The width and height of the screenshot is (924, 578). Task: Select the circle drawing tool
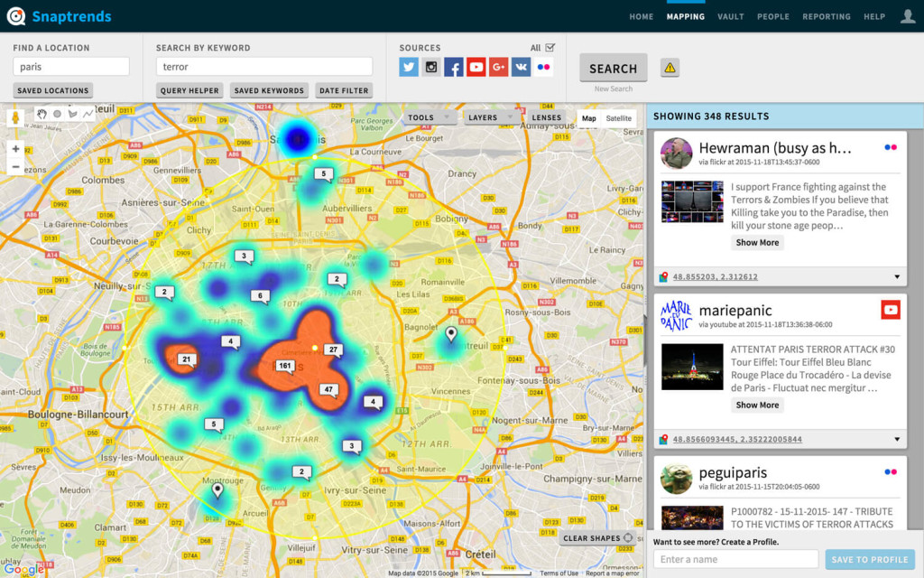tap(57, 114)
